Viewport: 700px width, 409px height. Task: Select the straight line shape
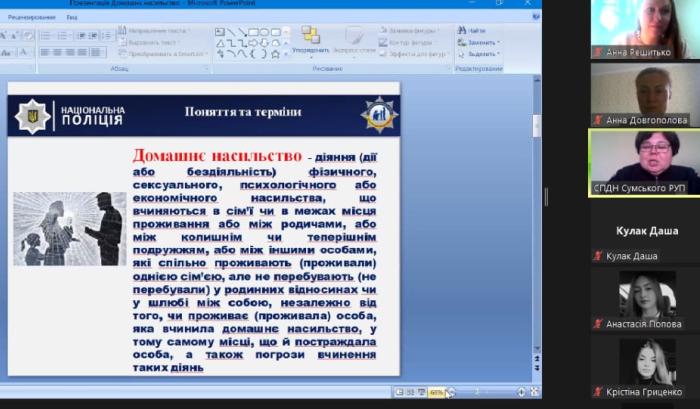[231, 32]
